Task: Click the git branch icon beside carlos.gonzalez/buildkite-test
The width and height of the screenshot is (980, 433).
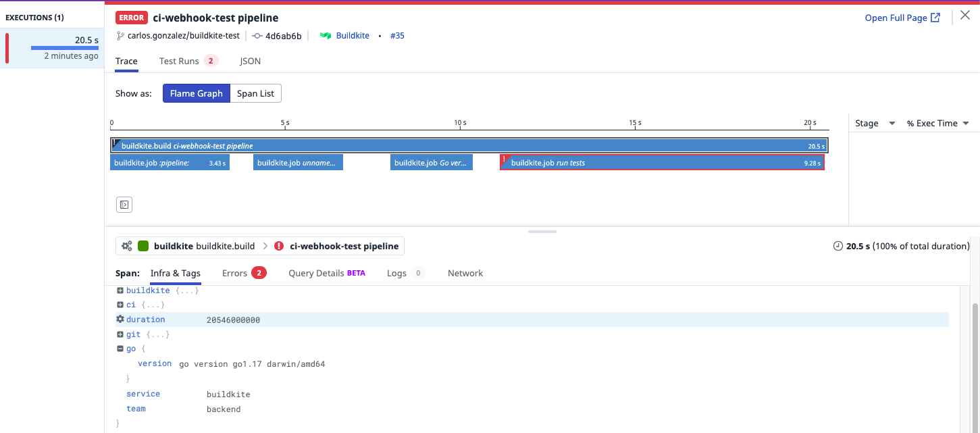Action: coord(120,36)
